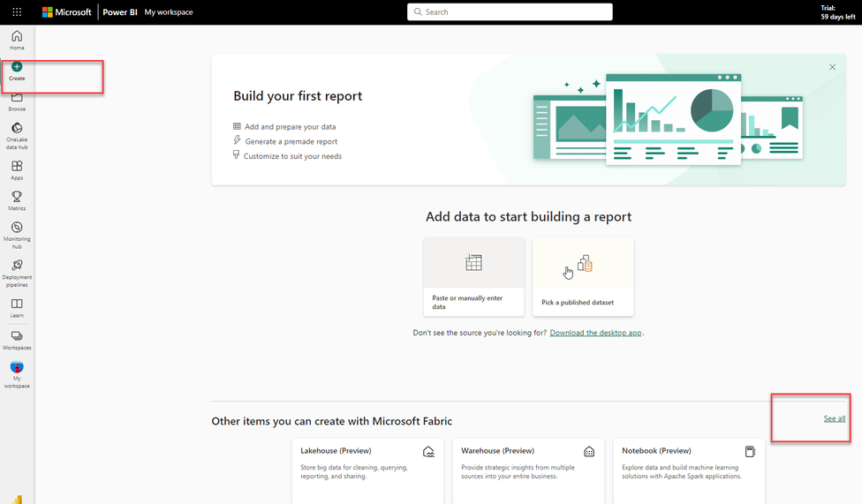The height and width of the screenshot is (504, 862).
Task: Click Trial: 59 days left status
Action: [x=838, y=12]
